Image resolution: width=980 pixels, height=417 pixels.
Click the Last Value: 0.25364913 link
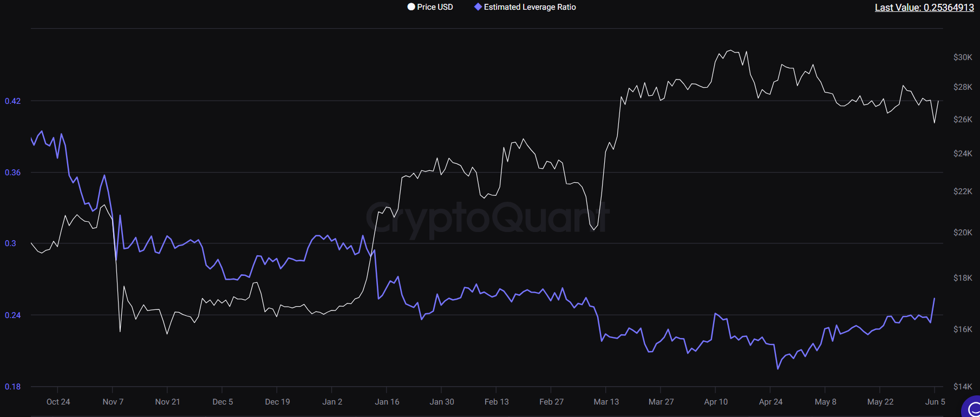point(924,8)
